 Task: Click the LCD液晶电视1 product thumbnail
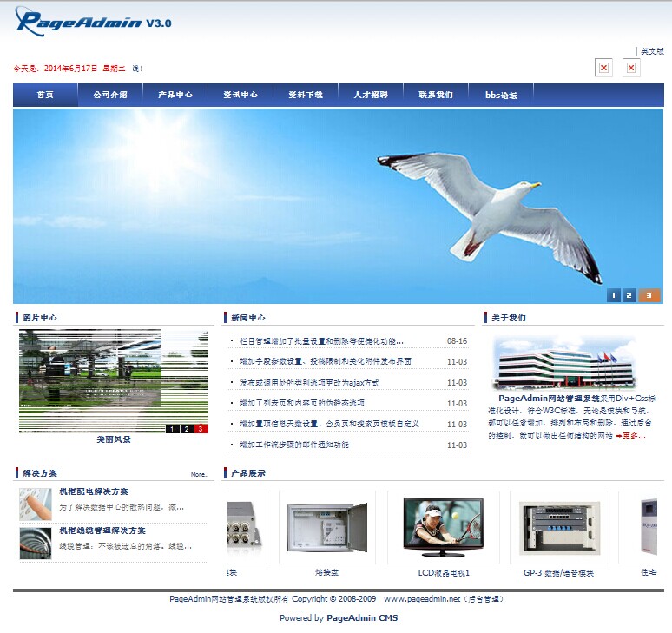tap(443, 527)
